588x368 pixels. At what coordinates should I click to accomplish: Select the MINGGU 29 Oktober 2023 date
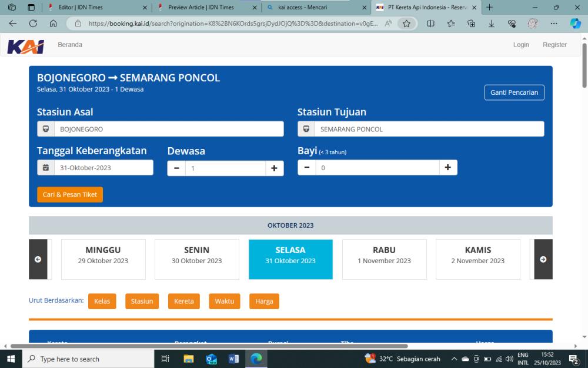click(x=103, y=259)
